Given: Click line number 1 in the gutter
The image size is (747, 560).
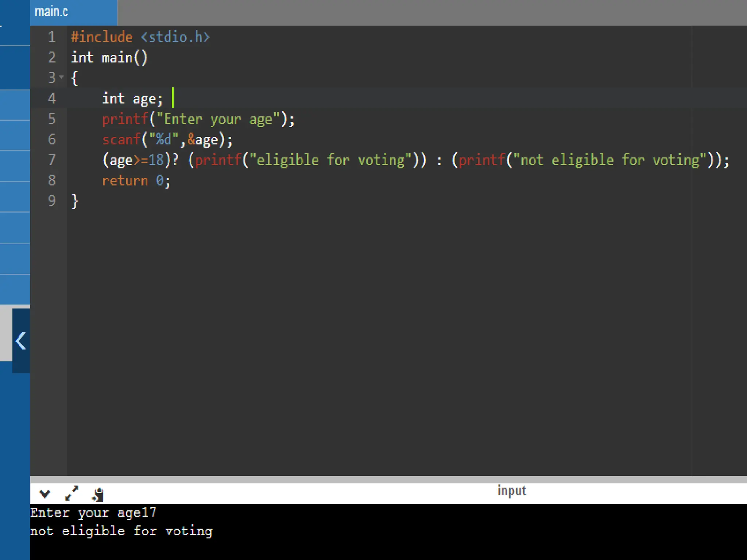Looking at the screenshot, I should 52,37.
